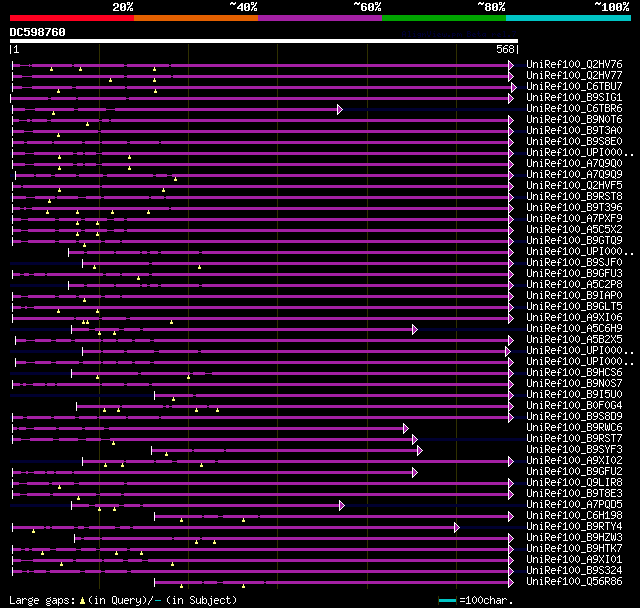Select the UniRef100_B9HCS6 label
Viewport: 640px width, 608px height.
(574, 373)
